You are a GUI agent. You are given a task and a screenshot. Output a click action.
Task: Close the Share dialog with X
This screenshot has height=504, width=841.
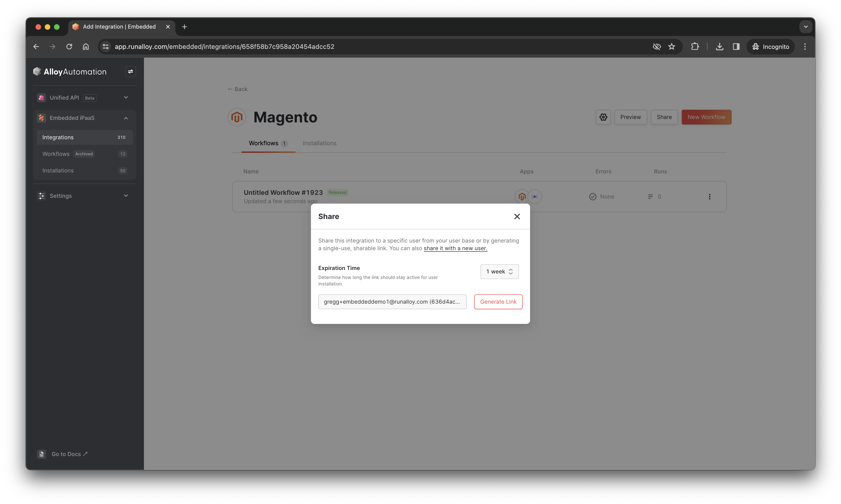[x=517, y=216]
